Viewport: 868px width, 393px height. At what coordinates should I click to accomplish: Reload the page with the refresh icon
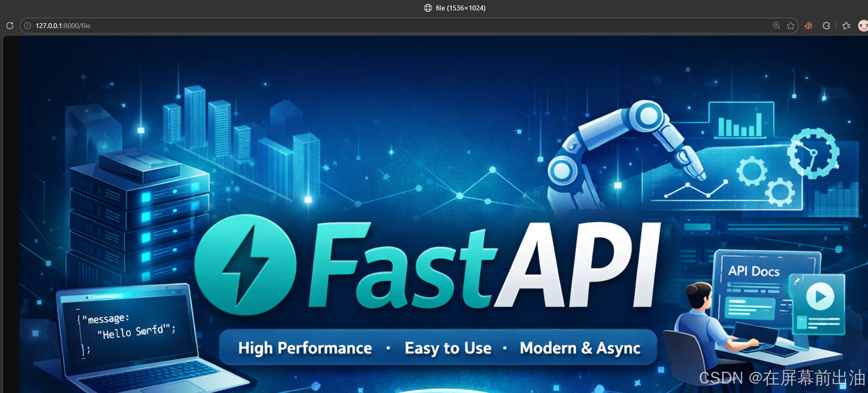[10, 26]
